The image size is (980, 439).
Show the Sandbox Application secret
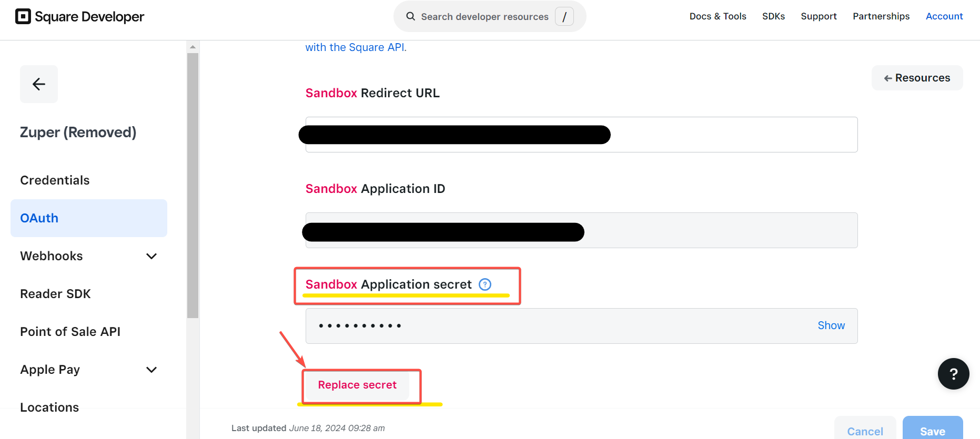click(831, 325)
